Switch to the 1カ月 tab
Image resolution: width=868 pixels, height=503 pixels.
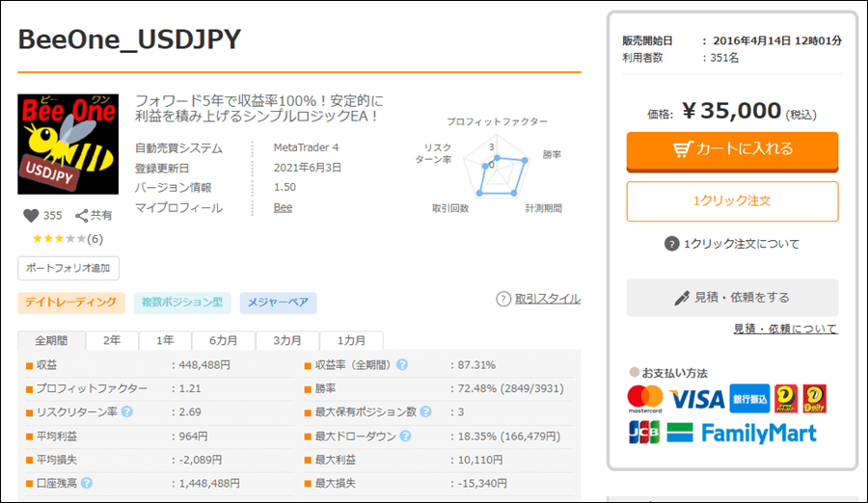coord(351,341)
